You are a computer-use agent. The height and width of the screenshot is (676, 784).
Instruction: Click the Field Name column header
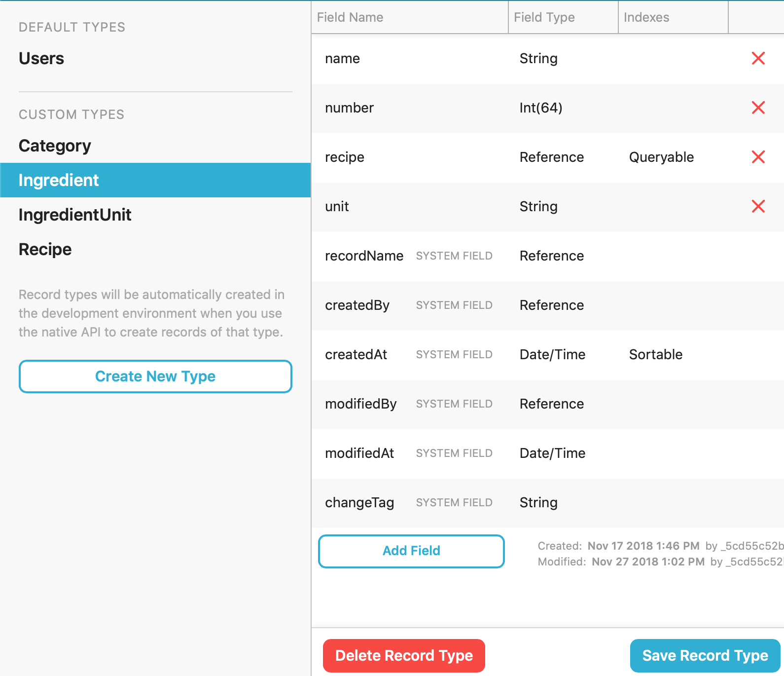(350, 17)
